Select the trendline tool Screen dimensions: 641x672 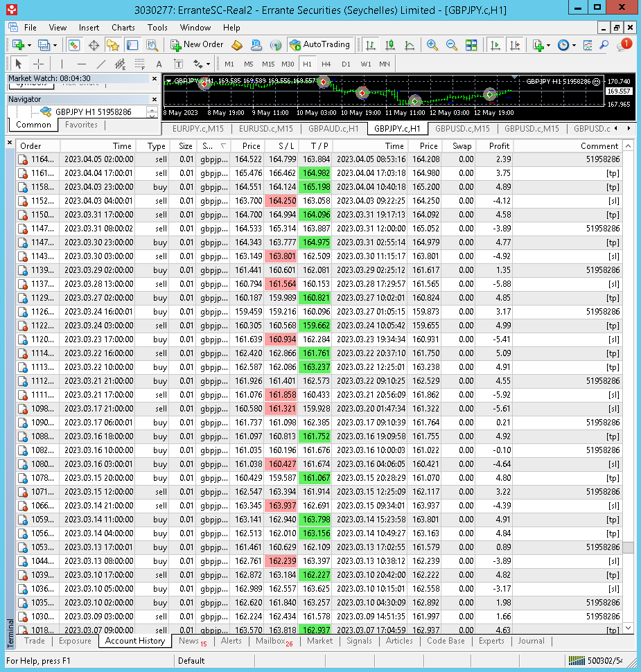[x=100, y=64]
